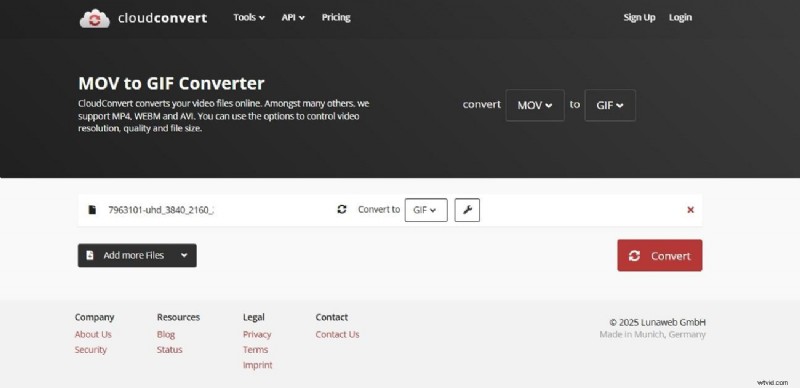Viewport: 800px width, 388px height.
Task: Start conversion with the red Convert button
Action: (660, 255)
